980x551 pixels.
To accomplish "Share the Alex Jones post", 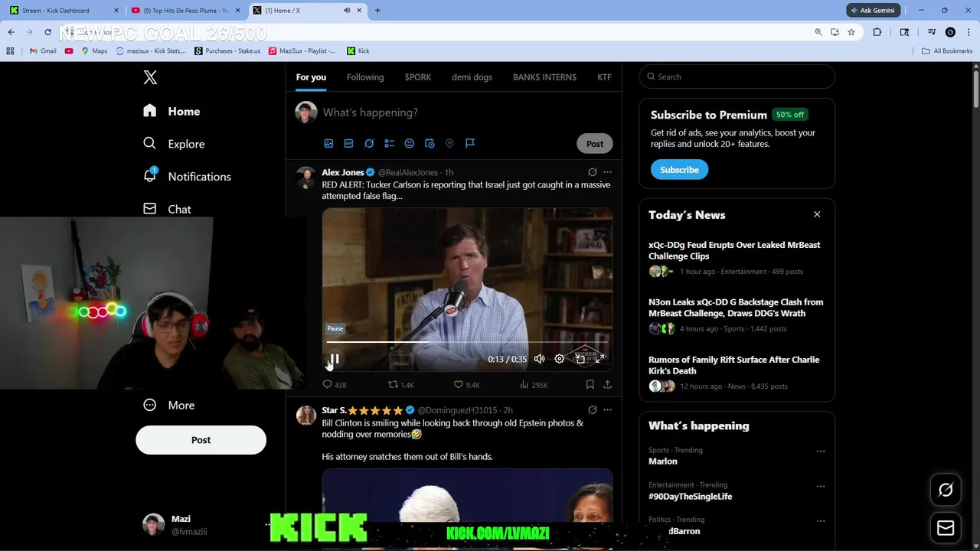I will click(607, 385).
